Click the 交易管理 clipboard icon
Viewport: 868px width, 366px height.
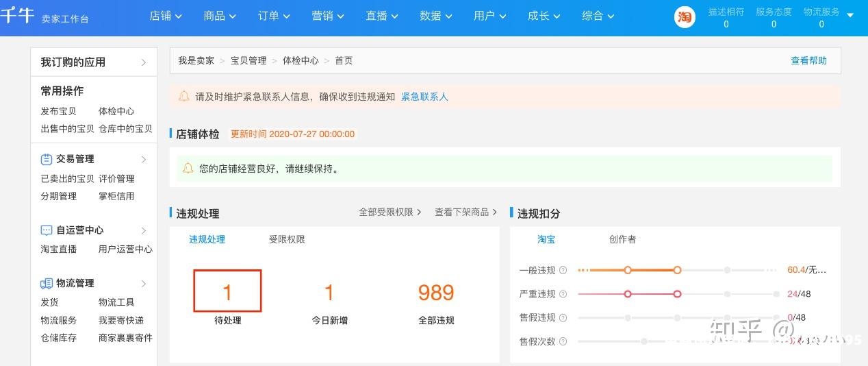47,159
